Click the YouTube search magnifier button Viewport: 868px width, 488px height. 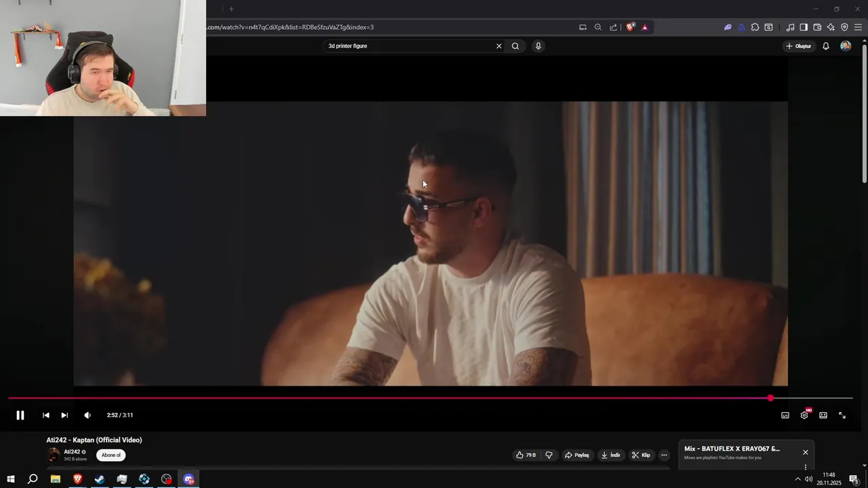coord(515,46)
